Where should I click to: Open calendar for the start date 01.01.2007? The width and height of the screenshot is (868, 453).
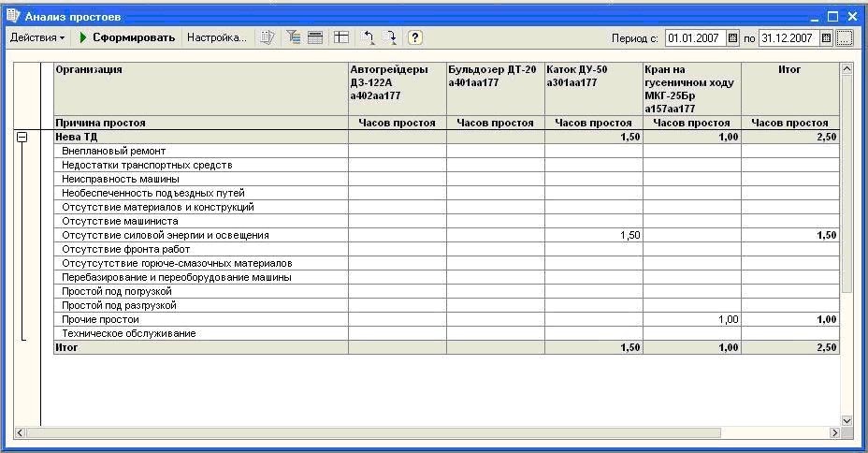[x=733, y=38]
